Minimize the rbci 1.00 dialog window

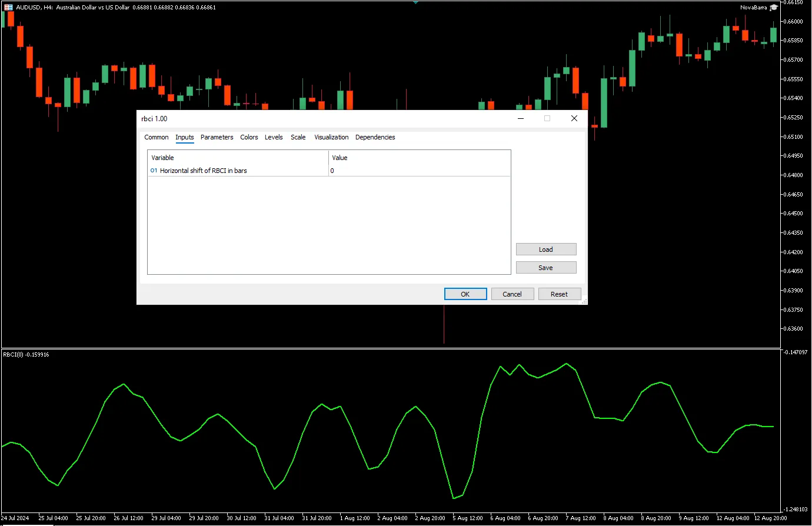521,118
